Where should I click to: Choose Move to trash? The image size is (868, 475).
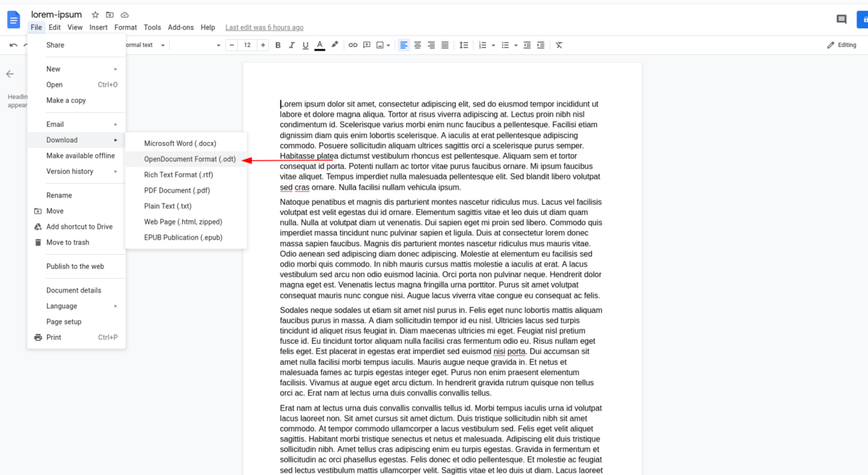click(77, 243)
